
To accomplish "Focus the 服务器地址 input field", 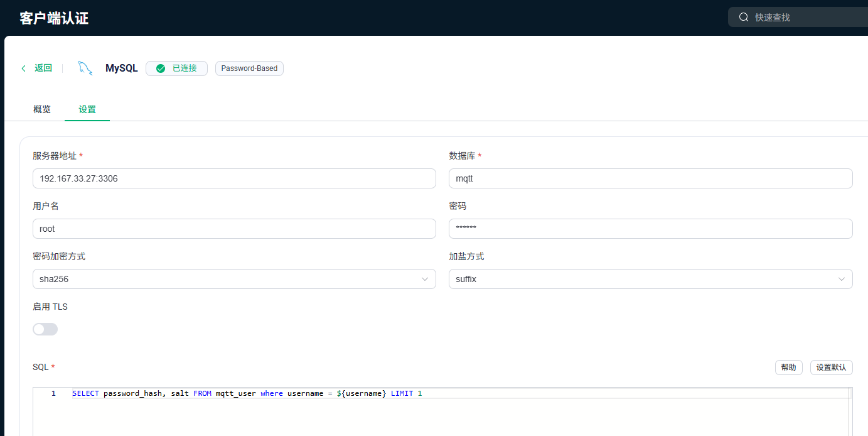I will 234,178.
